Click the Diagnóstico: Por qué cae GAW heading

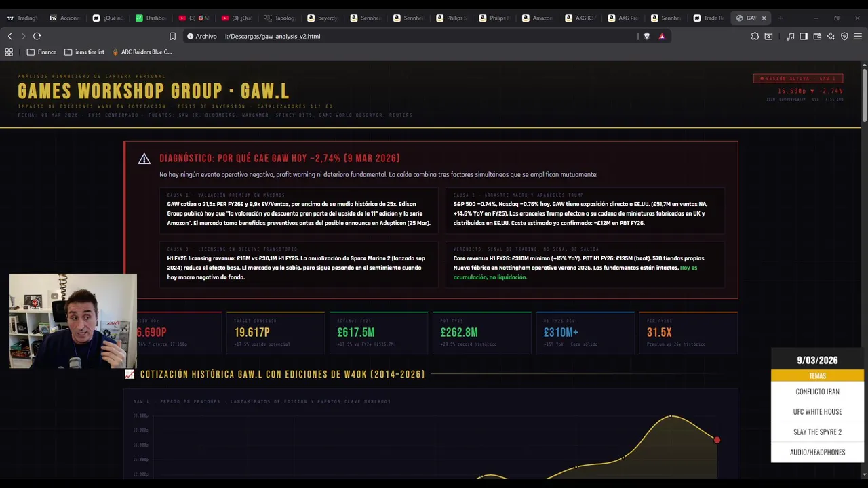click(x=279, y=158)
